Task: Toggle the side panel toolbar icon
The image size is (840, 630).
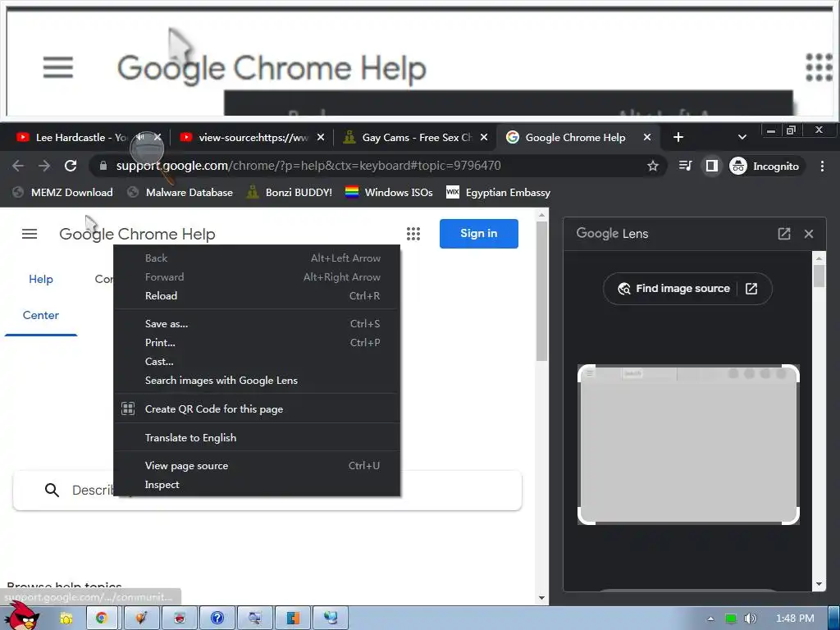Action: 711,166
